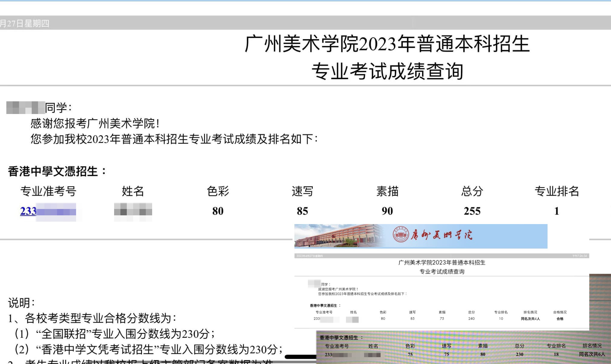Click the large bold heading 香港中學文憑招生
The width and height of the screenshot is (611, 364).
(57, 171)
